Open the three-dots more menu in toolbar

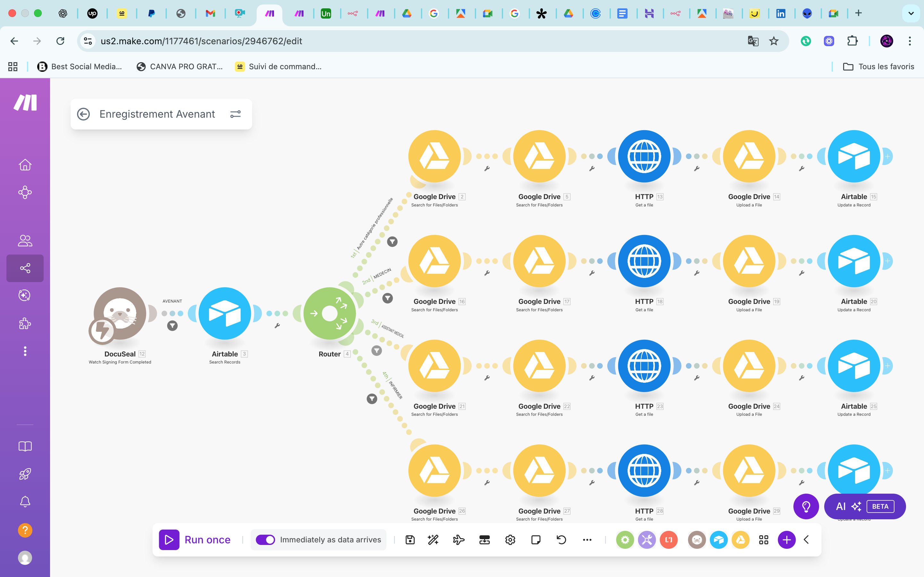click(587, 539)
